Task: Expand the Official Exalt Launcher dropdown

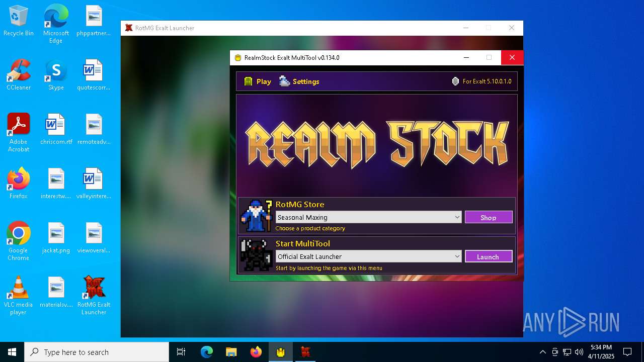Action: [369, 256]
